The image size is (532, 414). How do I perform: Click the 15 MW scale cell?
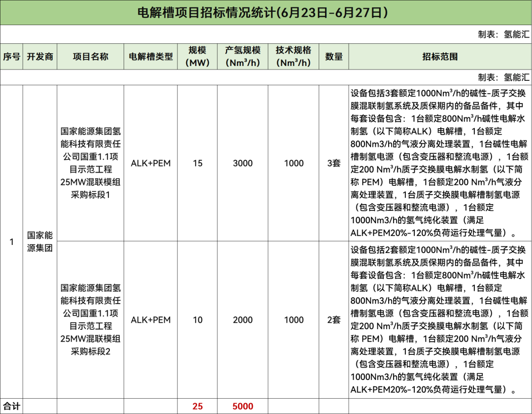click(197, 163)
